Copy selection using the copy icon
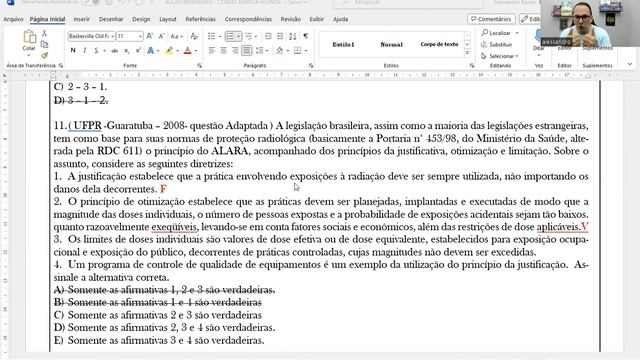640x360 pixels. click(x=44, y=44)
